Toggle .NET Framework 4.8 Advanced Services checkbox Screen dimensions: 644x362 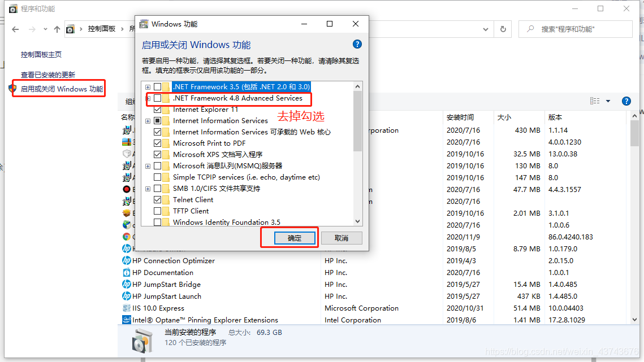coord(157,98)
